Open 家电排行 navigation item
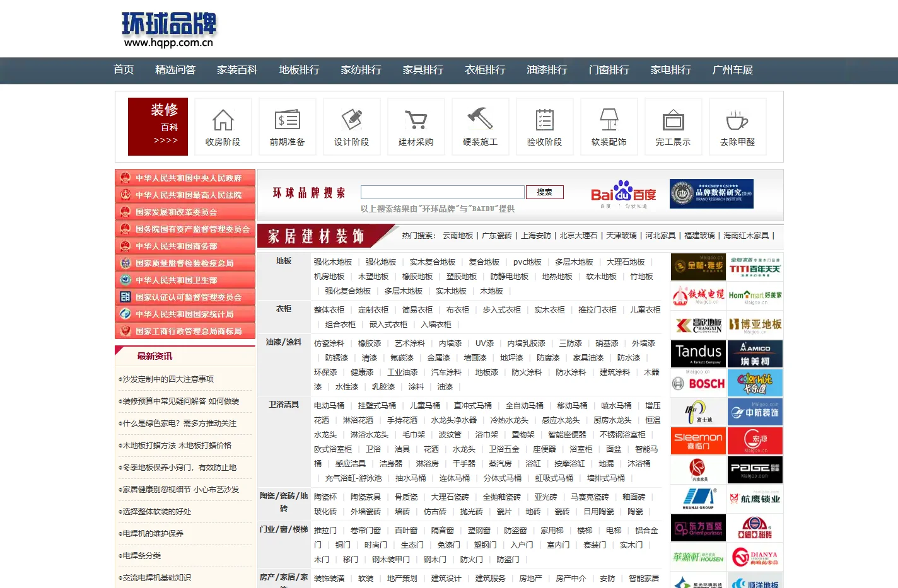Screen dimensions: 898x588 pos(671,70)
